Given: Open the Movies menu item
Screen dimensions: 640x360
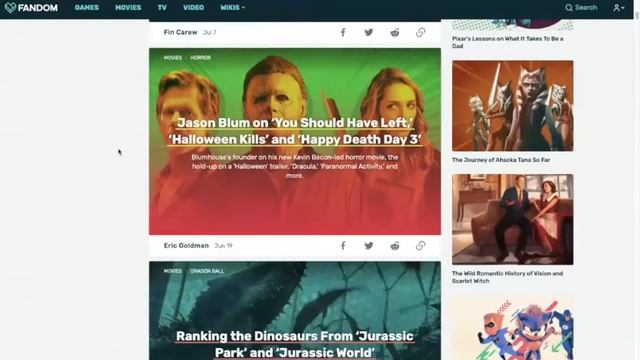Looking at the screenshot, I should (128, 7).
